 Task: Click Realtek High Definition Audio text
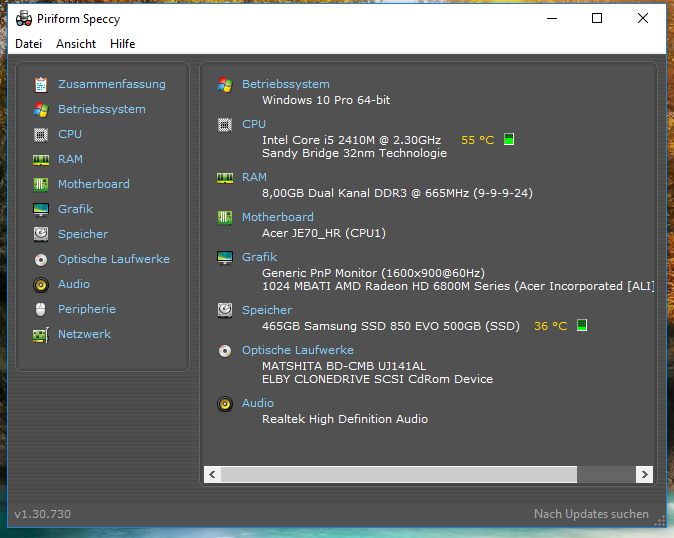tap(345, 419)
